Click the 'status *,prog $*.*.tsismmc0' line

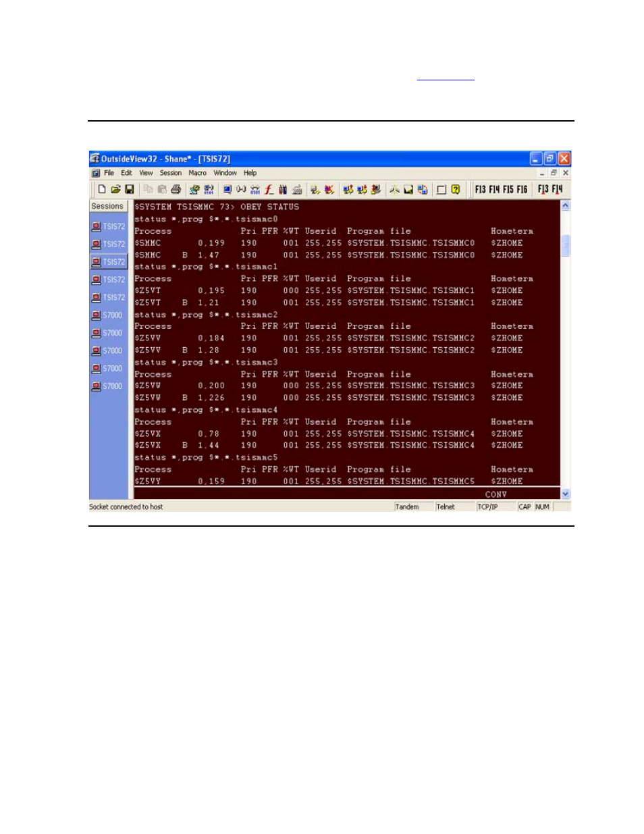(206, 219)
